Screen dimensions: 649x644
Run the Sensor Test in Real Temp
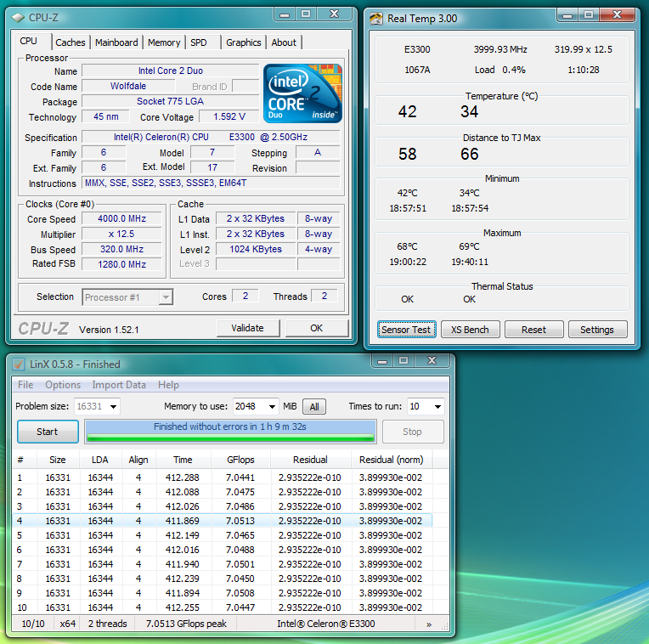[x=406, y=330]
